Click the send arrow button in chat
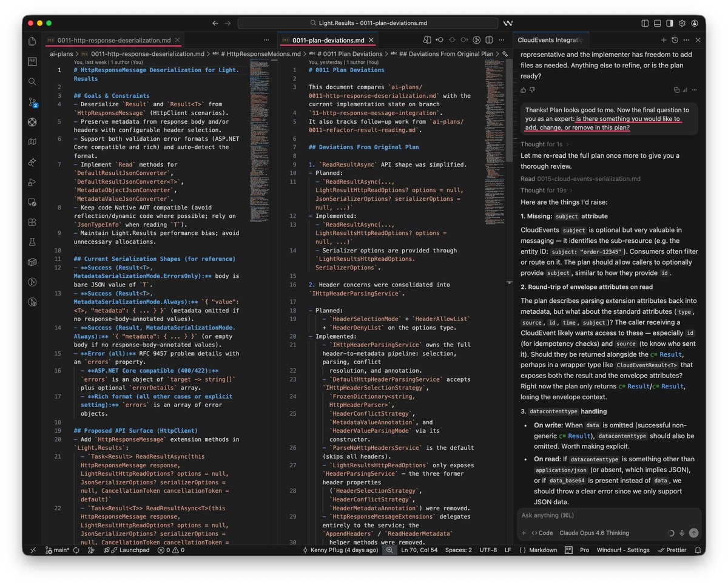 pyautogui.click(x=694, y=533)
